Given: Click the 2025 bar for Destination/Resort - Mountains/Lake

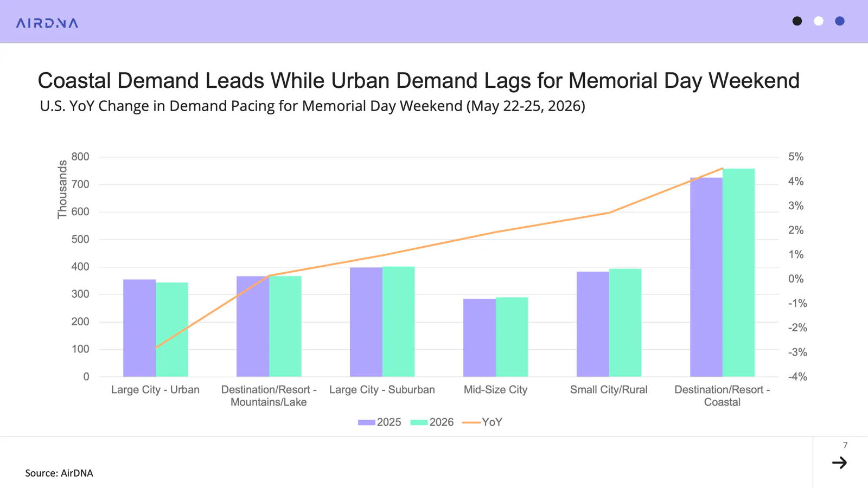Looking at the screenshot, I should pos(253,326).
